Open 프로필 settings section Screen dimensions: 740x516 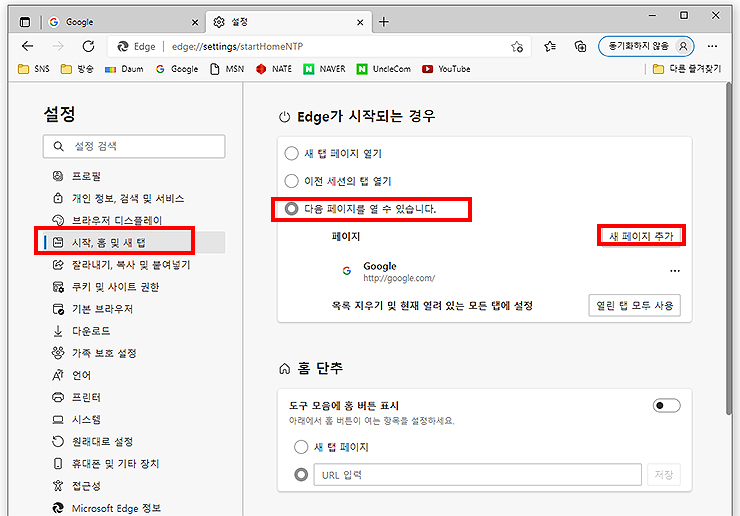tap(134, 176)
